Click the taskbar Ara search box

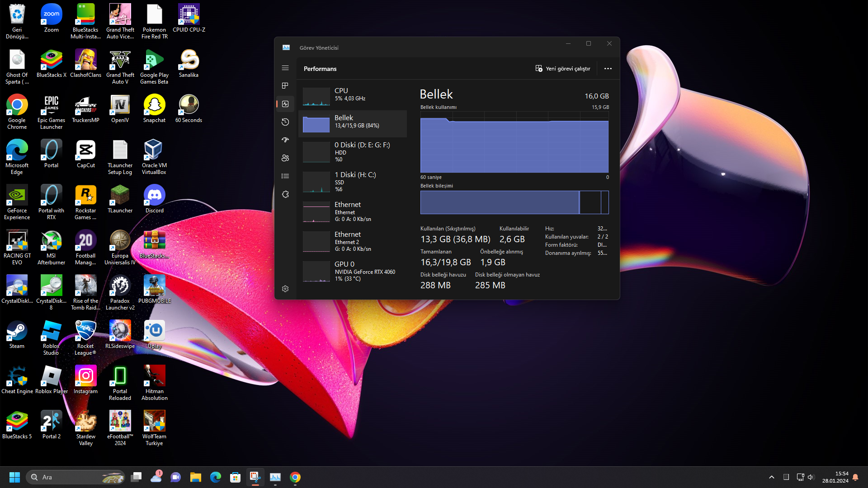[x=68, y=477]
